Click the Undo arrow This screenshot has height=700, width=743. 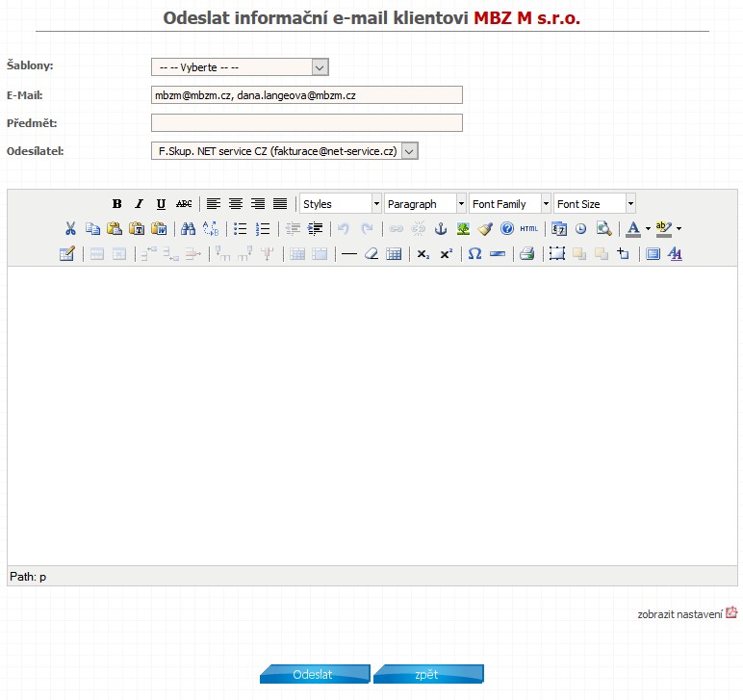coord(344,229)
